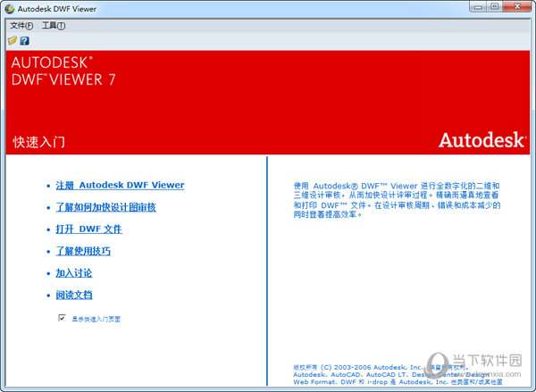
Task: Open the 工具(T) menu
Action: pyautogui.click(x=54, y=26)
